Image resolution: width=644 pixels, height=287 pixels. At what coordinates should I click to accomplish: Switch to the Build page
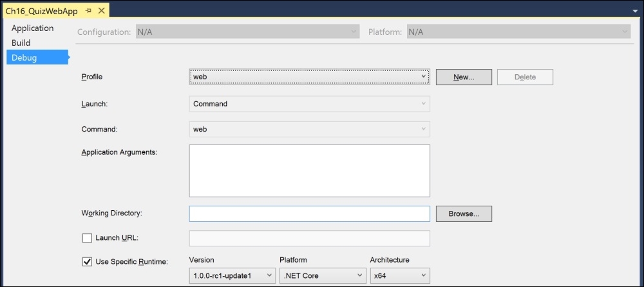[x=21, y=43]
